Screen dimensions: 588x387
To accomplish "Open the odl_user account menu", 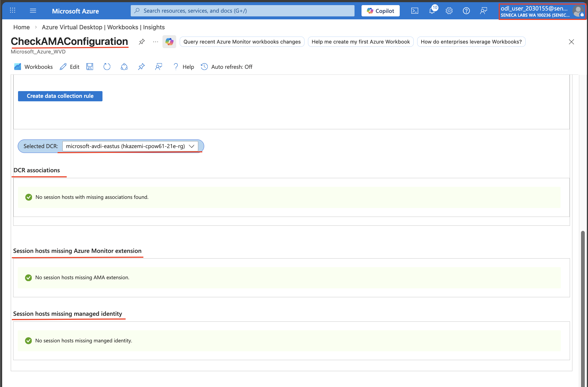I will [x=542, y=12].
